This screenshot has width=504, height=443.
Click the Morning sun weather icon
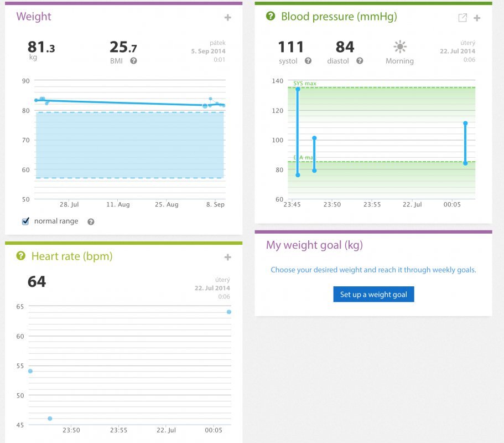(399, 48)
